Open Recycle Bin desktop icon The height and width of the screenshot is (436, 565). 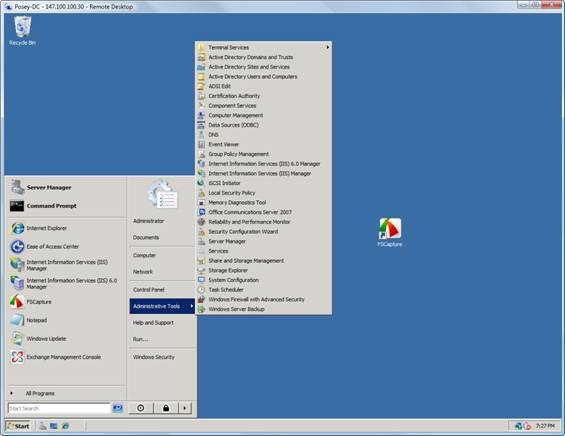click(22, 31)
